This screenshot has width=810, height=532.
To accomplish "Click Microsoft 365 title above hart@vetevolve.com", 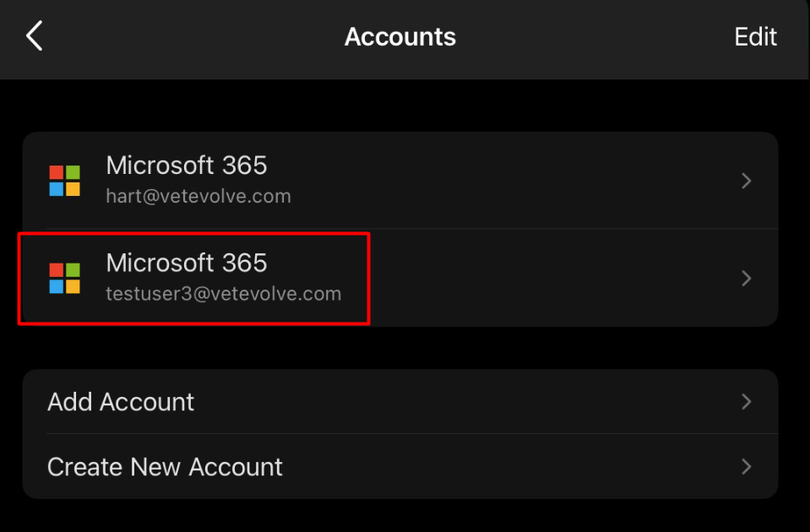I will [187, 166].
